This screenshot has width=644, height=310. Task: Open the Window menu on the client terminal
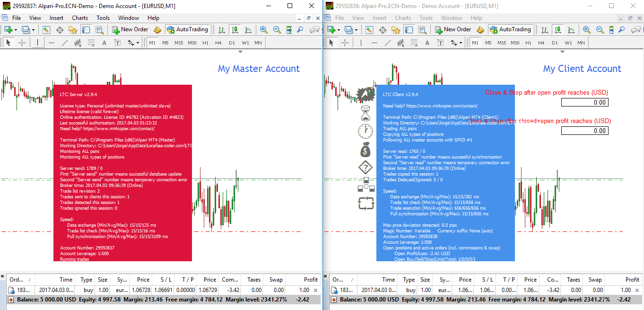pyautogui.click(x=451, y=18)
